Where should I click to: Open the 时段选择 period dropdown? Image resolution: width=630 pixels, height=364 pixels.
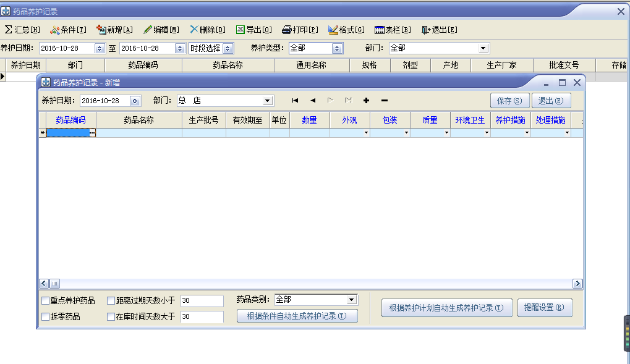click(228, 48)
